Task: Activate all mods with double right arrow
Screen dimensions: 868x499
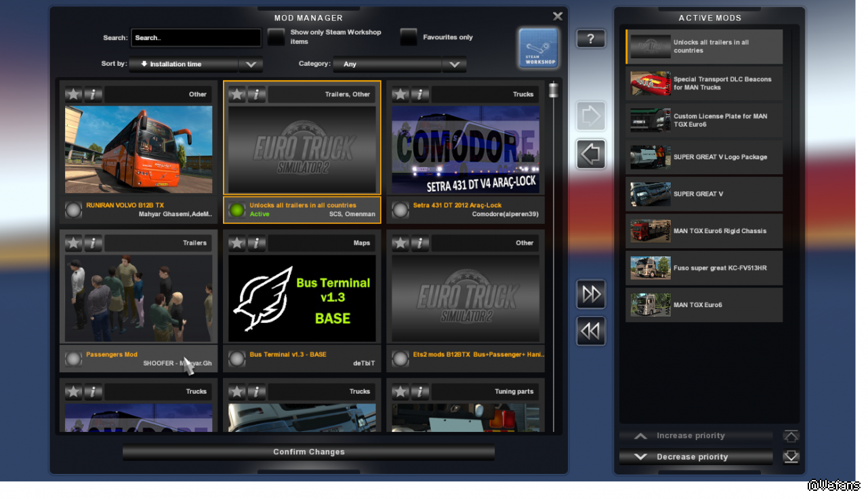Action: [x=591, y=294]
